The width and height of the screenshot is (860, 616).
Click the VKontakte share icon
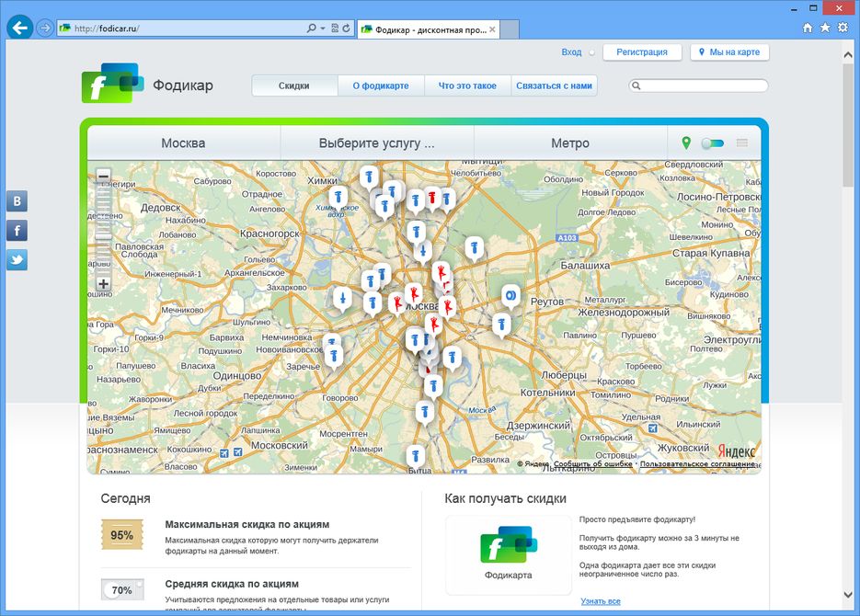[17, 201]
